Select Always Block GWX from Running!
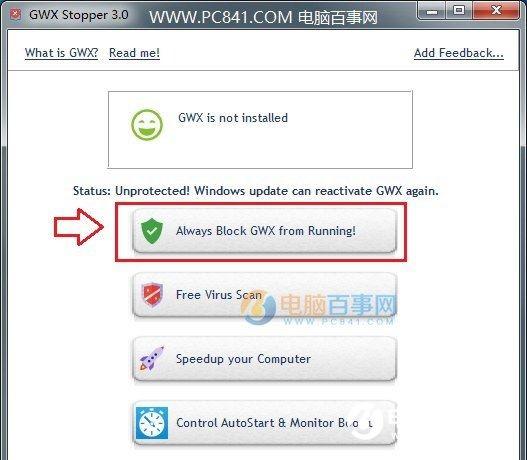Screen dimensions: 527x460 (x=265, y=231)
